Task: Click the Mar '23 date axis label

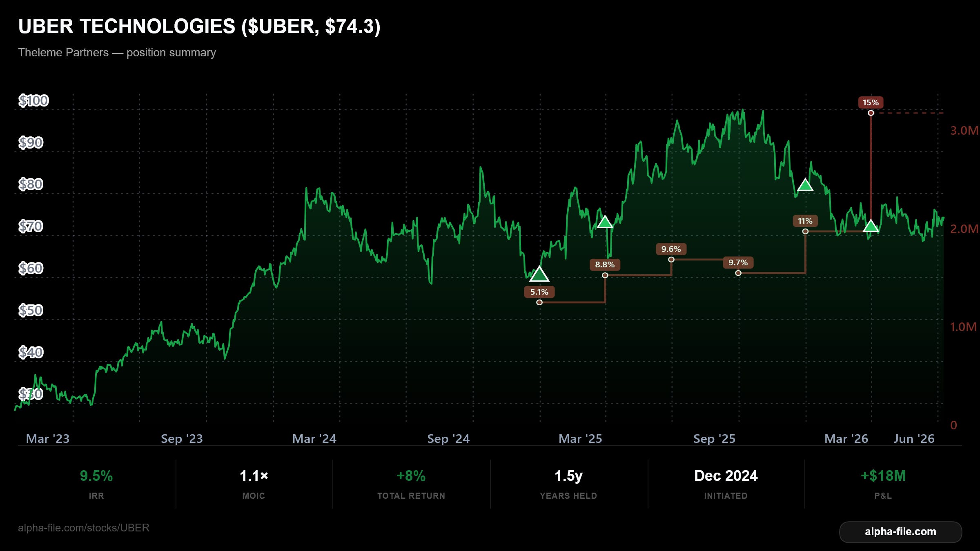Action: [48, 439]
